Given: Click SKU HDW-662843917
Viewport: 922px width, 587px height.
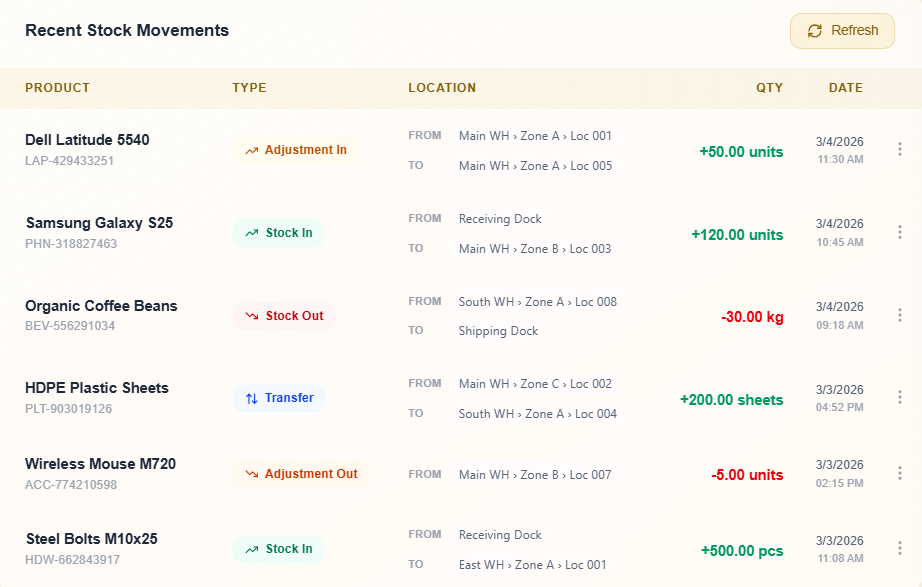Looking at the screenshot, I should (72, 560).
